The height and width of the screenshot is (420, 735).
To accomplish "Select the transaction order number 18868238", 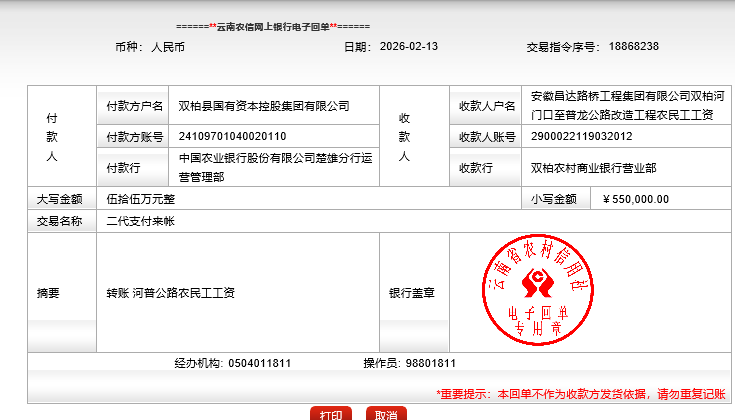I will click(634, 46).
